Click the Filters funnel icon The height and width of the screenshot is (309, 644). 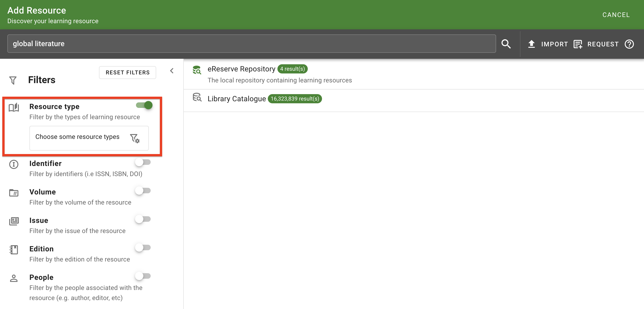tap(13, 80)
